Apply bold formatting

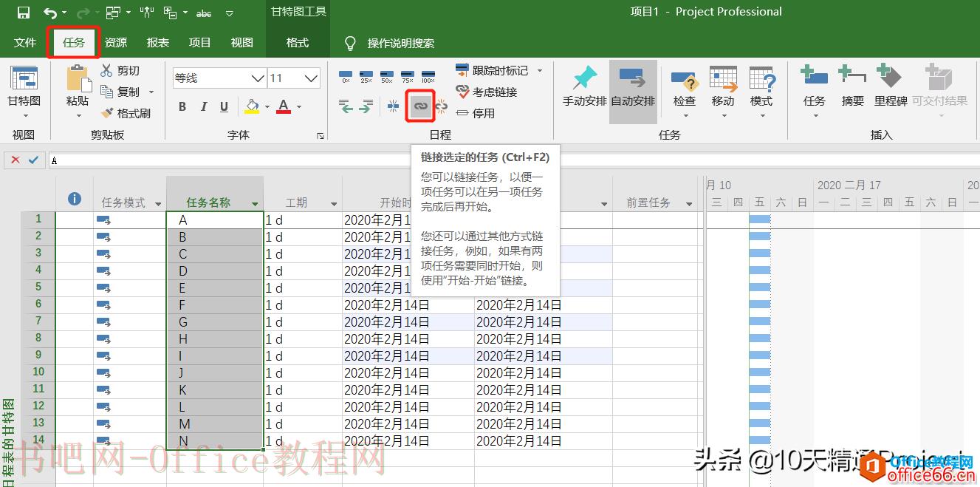[x=182, y=107]
